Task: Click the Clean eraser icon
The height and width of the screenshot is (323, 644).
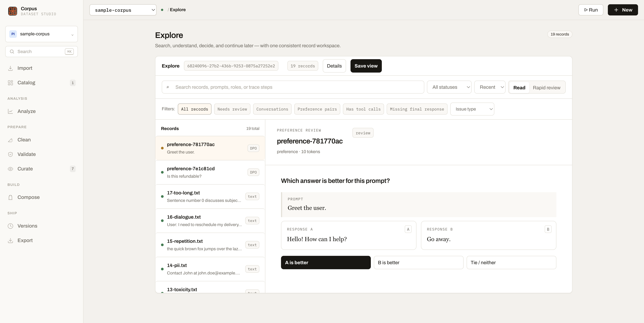Action: click(x=10, y=140)
